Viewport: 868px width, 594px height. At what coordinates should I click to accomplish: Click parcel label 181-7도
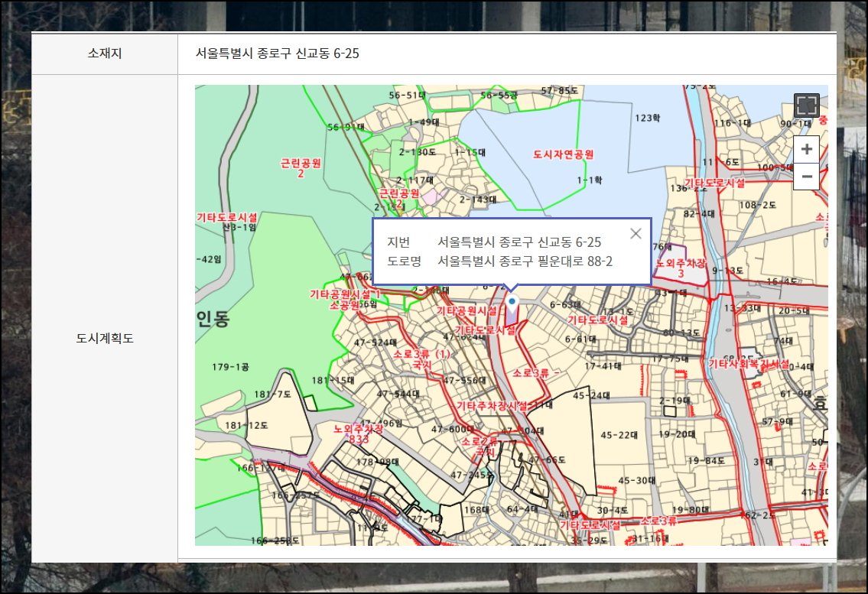[x=272, y=394]
